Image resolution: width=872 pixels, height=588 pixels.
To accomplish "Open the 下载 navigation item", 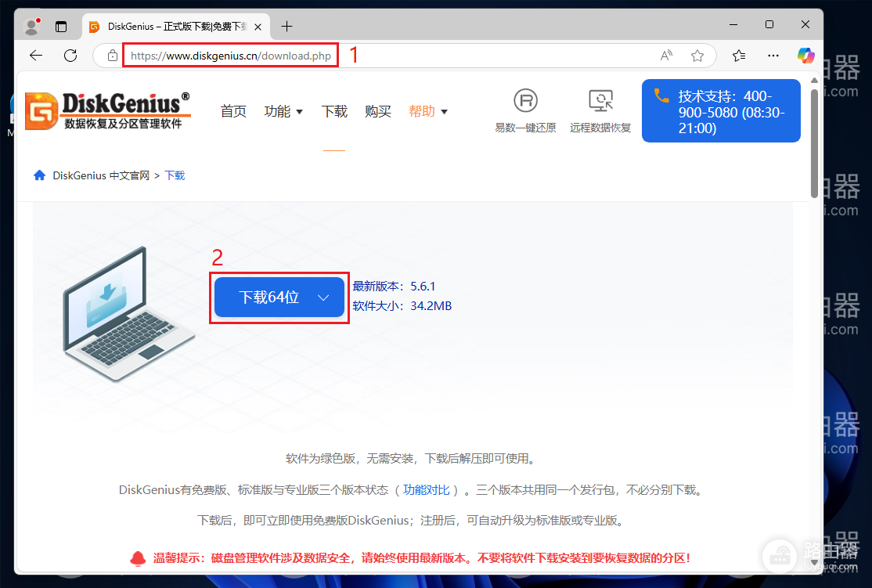I will pos(334,111).
